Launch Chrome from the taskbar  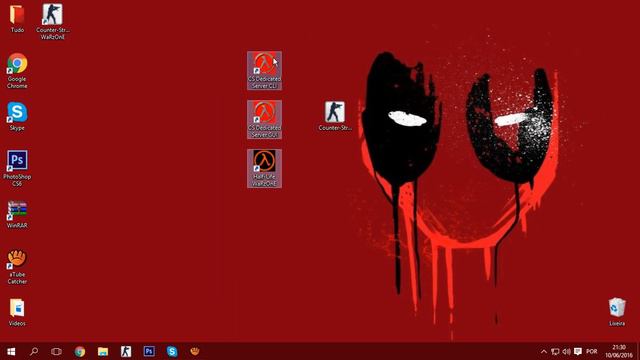coord(80,351)
